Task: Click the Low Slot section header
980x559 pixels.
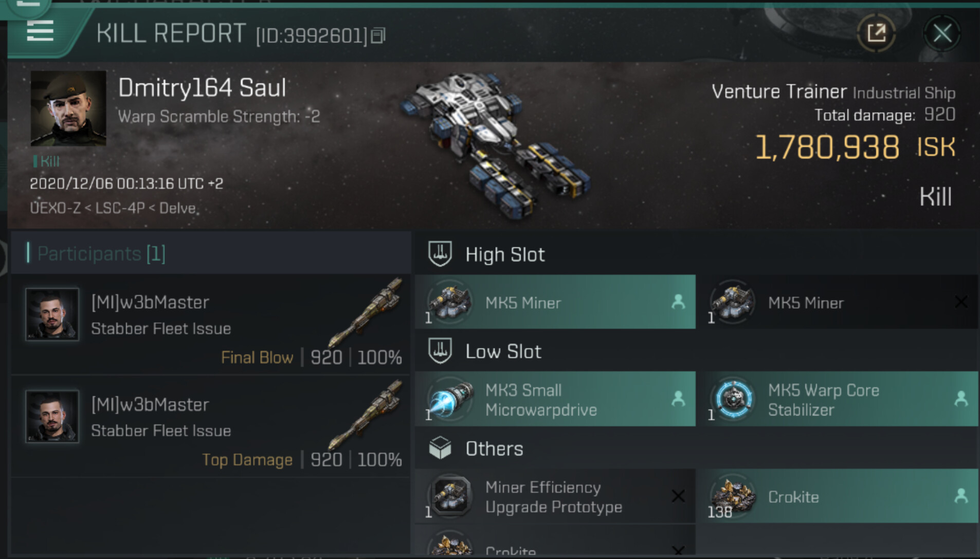Action: click(503, 352)
